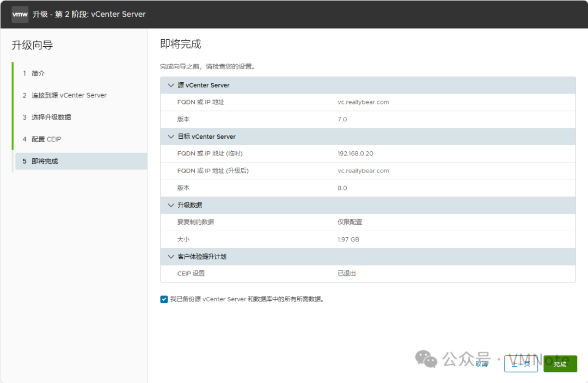Select source FQDN value vc.reallybear.com

coord(363,102)
